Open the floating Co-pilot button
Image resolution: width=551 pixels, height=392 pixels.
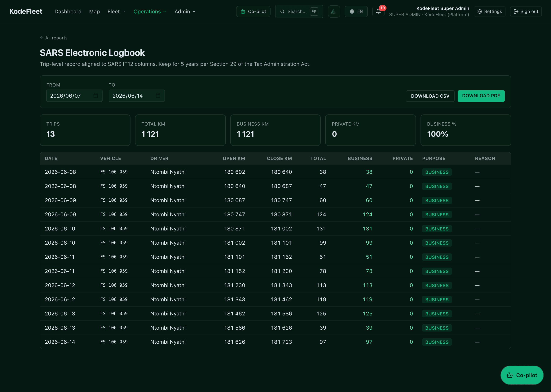[x=522, y=375]
